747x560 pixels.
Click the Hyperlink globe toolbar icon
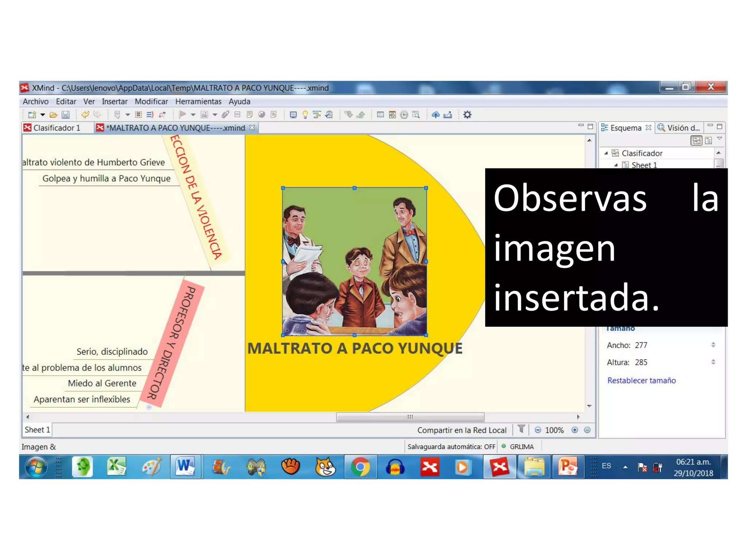(262, 115)
